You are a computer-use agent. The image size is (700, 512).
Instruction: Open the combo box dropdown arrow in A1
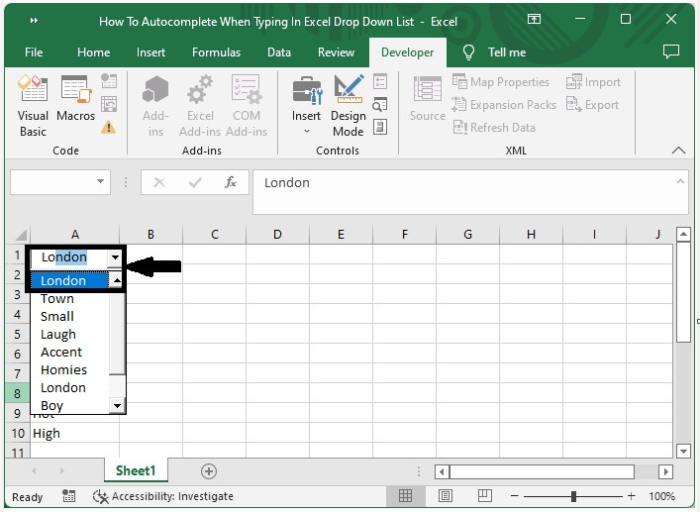coord(115,258)
